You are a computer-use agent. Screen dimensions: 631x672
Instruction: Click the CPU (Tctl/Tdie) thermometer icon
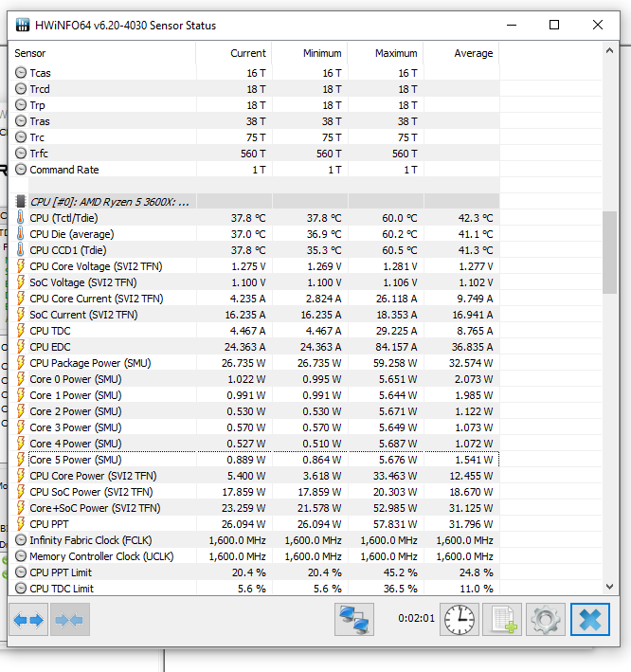(21, 218)
